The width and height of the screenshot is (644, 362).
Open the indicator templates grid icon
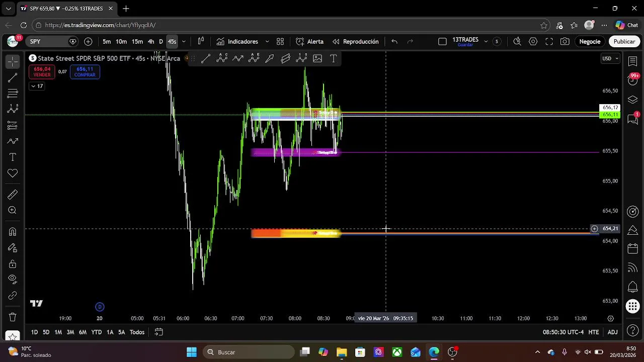(x=280, y=42)
